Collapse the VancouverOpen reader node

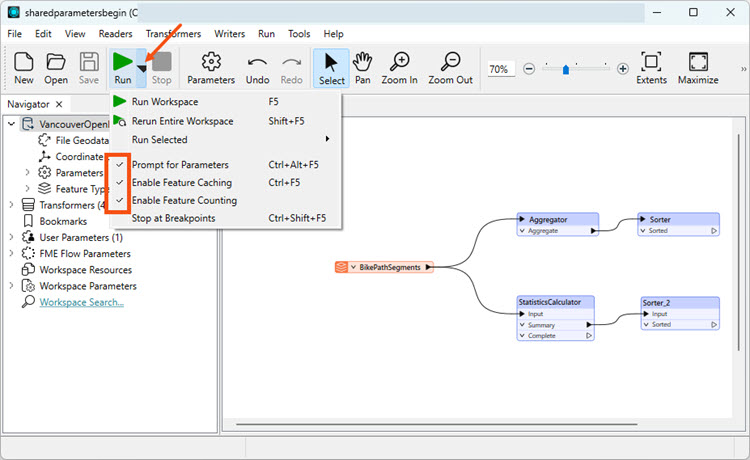pyautogui.click(x=11, y=124)
